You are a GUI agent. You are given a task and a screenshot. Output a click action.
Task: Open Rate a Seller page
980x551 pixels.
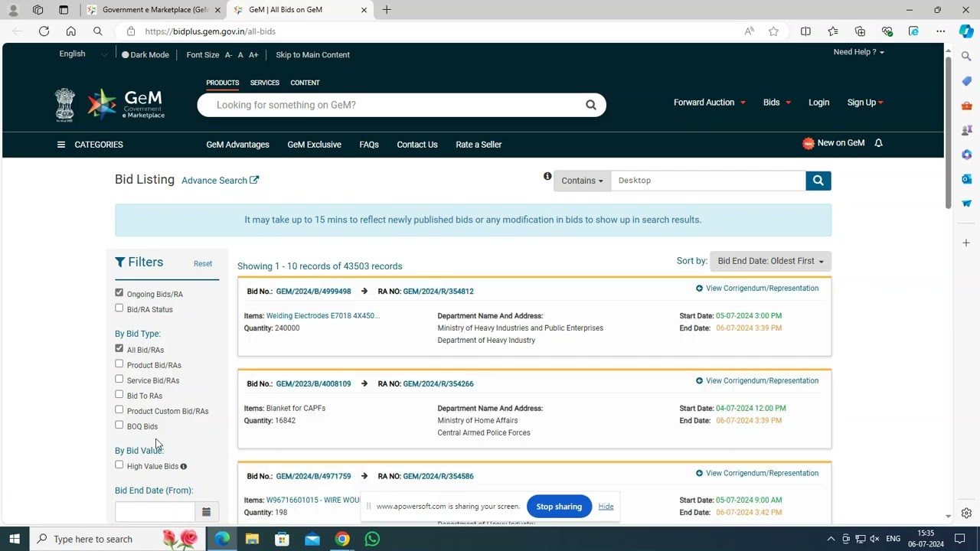pyautogui.click(x=479, y=145)
